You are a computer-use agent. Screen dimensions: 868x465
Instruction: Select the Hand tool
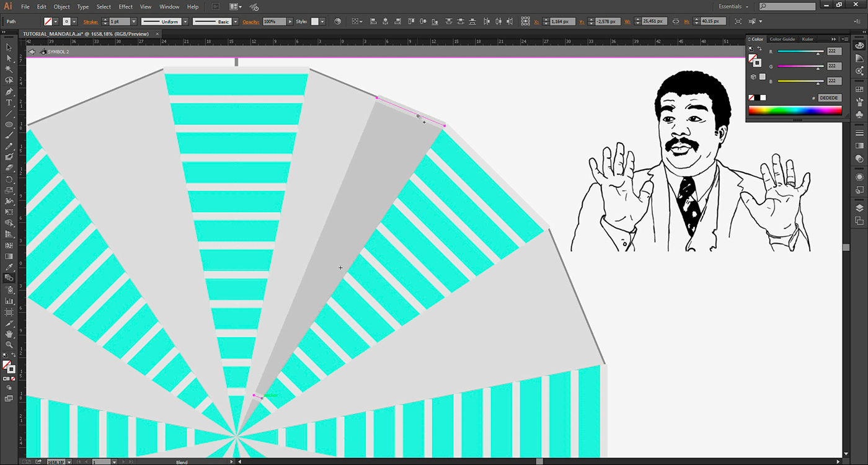click(9, 334)
